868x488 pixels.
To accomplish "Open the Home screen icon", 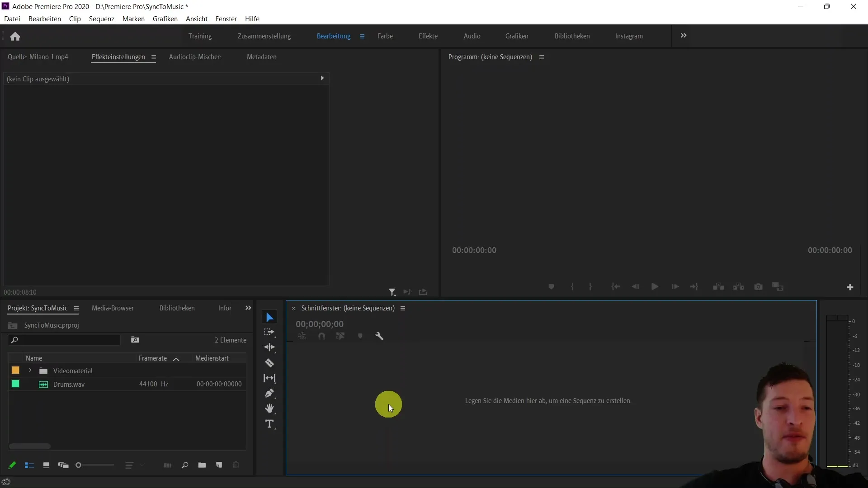I will click(15, 36).
